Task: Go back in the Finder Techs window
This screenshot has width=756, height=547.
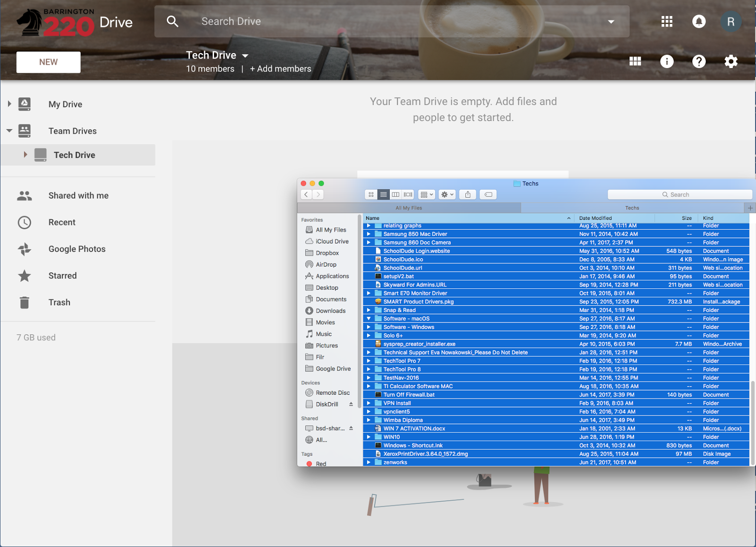Action: [x=306, y=194]
